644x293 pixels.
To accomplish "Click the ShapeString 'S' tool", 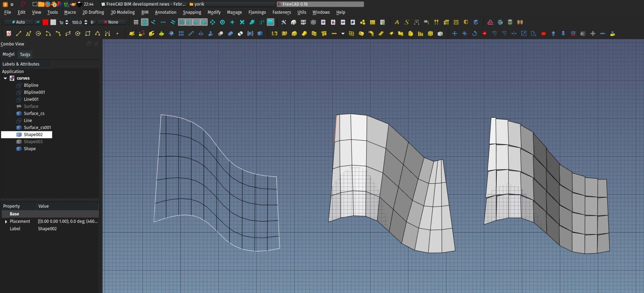I will (407, 22).
